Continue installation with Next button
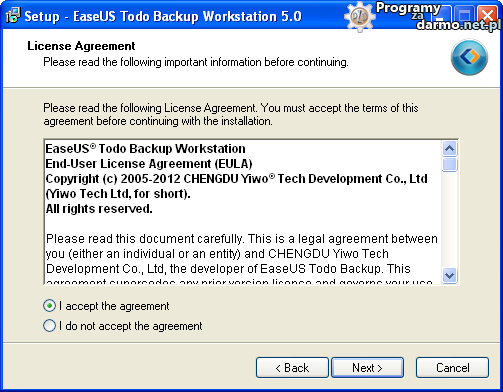This screenshot has width=503, height=392. [367, 368]
